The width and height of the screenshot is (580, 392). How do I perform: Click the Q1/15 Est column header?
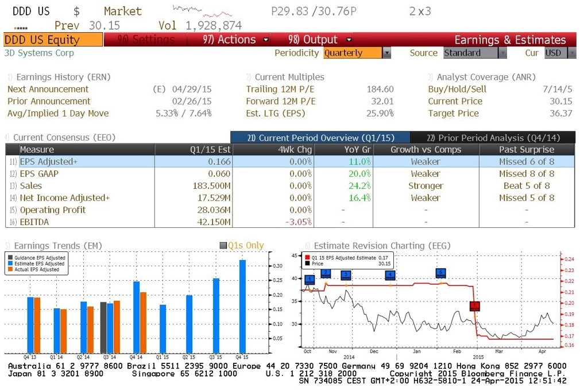(x=194, y=149)
